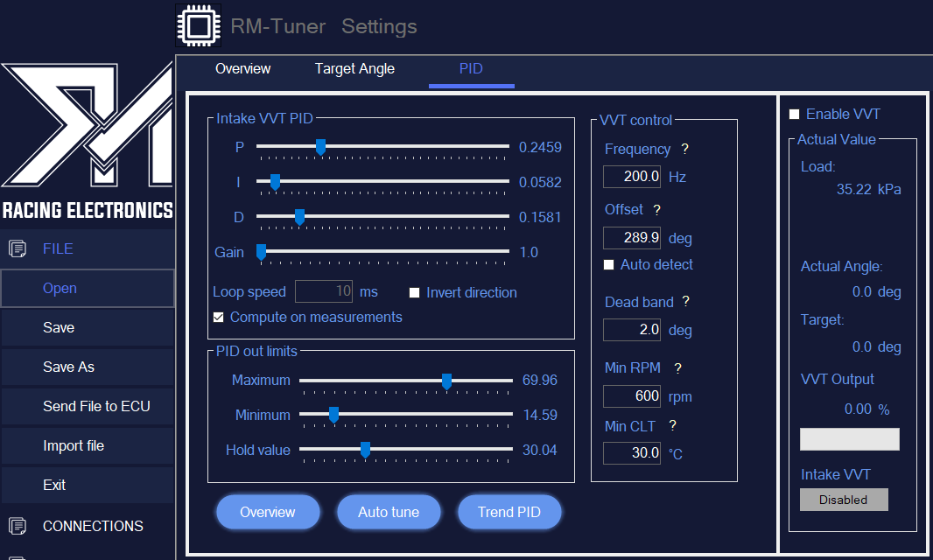The image size is (933, 560).
Task: Open the Frequency help question mark
Action: [684, 149]
